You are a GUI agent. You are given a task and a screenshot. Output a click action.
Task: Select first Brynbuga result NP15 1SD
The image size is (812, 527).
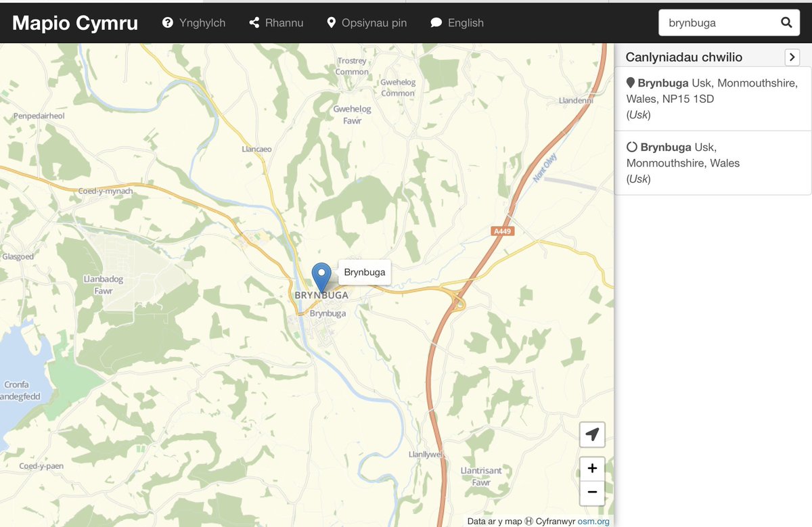[713, 99]
